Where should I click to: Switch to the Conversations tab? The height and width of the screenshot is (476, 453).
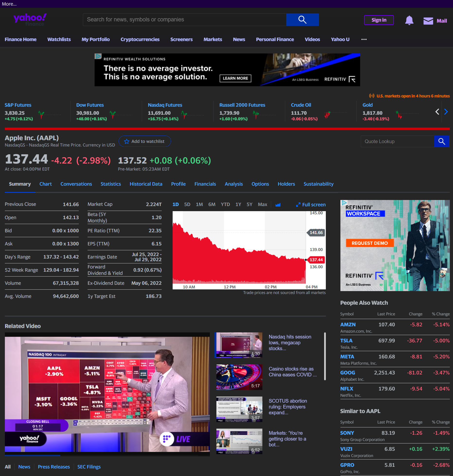(x=76, y=184)
